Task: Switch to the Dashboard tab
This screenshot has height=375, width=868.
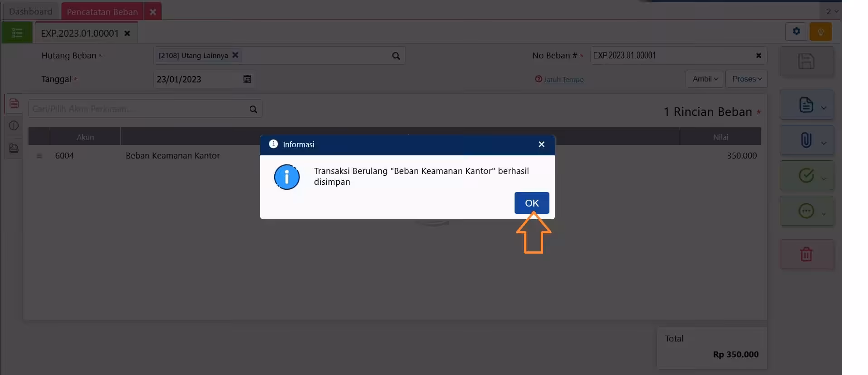Action: point(30,11)
